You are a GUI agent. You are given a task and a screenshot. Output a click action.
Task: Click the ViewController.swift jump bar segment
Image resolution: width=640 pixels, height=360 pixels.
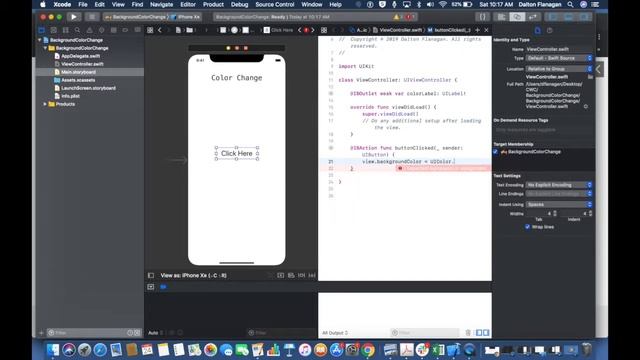click(x=398, y=30)
